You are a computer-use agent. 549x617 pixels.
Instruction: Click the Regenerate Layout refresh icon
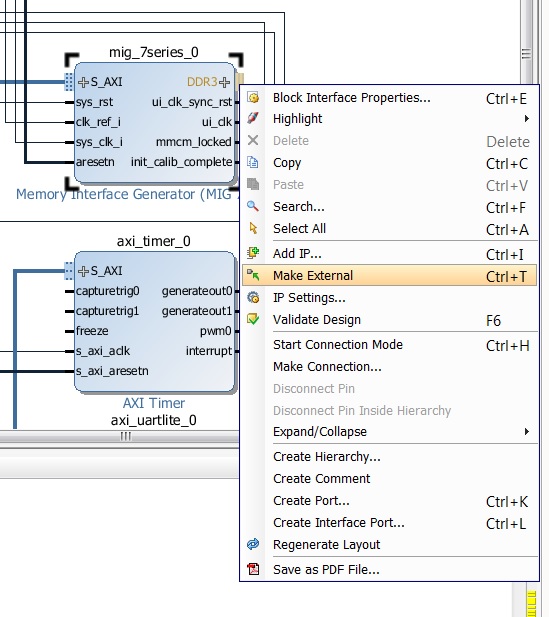[x=253, y=544]
